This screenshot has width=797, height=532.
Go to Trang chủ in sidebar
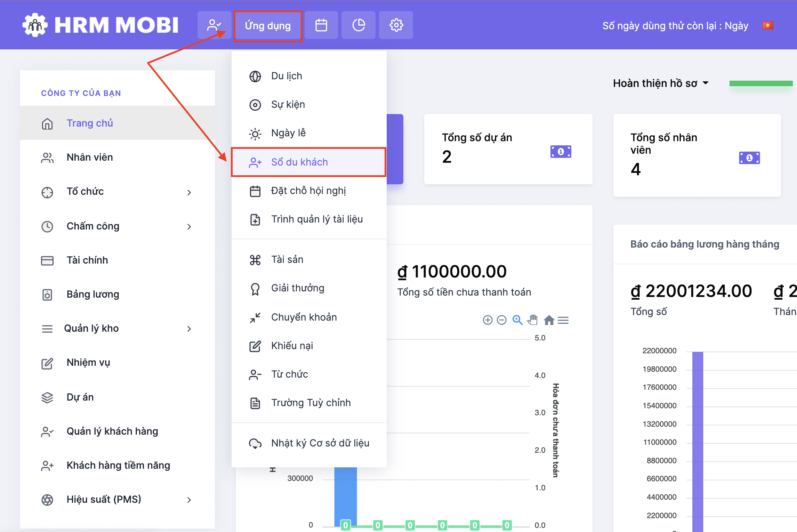[x=118, y=123]
